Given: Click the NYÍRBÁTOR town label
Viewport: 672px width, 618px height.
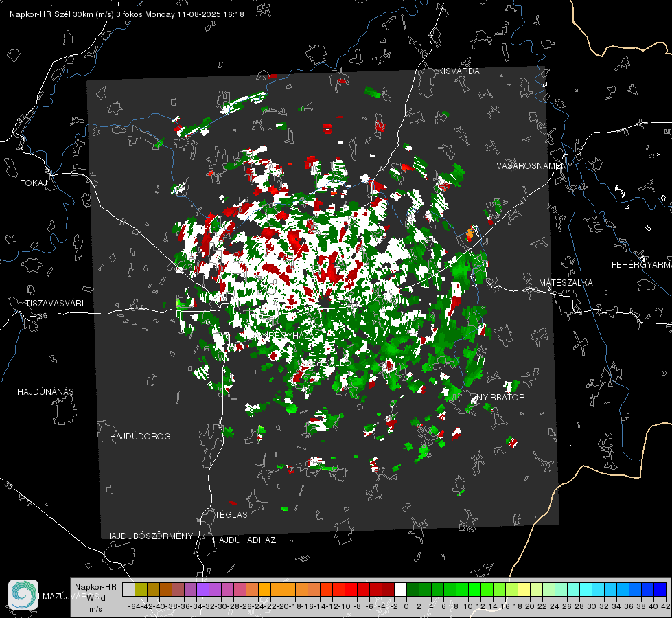Looking at the screenshot, I should coord(500,397).
